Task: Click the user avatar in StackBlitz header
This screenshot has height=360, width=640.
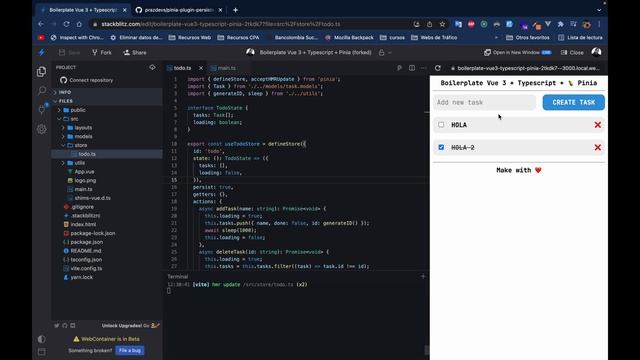Action: (596, 52)
